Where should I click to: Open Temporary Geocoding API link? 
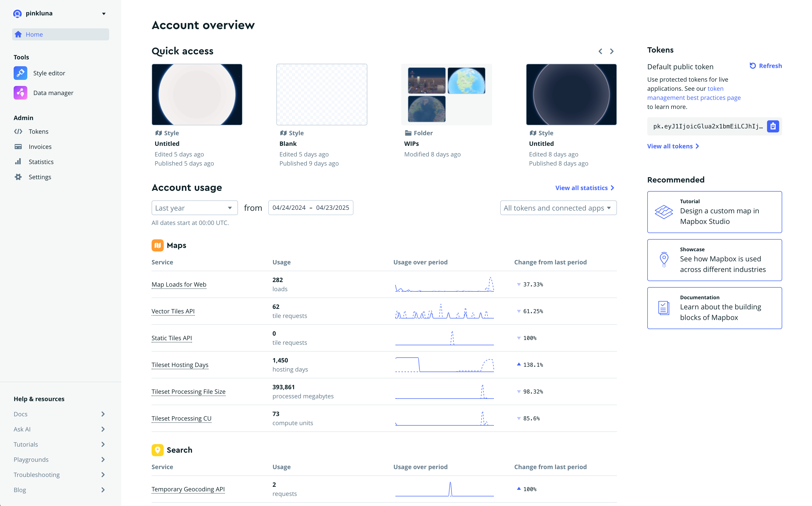188,489
